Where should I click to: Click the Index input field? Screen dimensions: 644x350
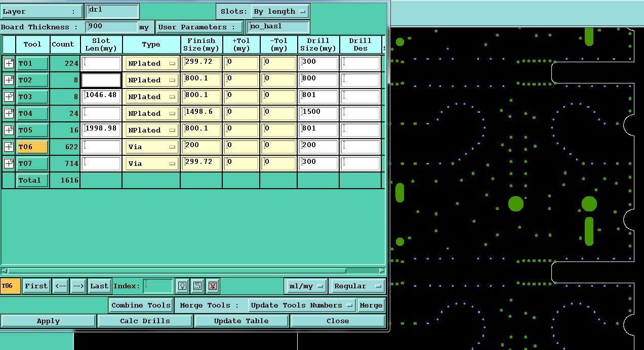click(157, 286)
